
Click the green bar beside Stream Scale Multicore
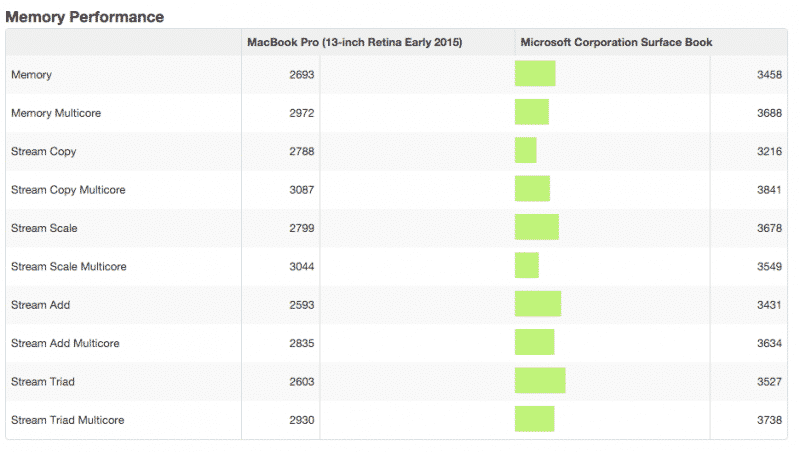[x=527, y=266]
